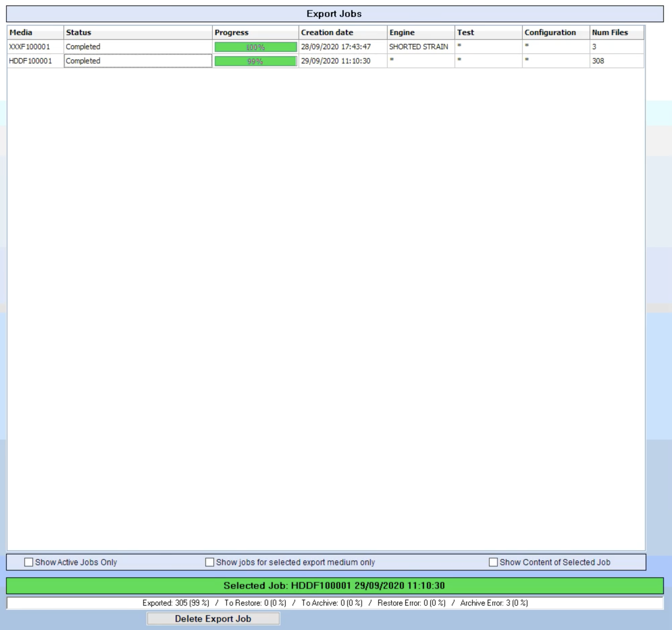Click the 99% progress bar
Image resolution: width=672 pixels, height=630 pixels.
(256, 61)
